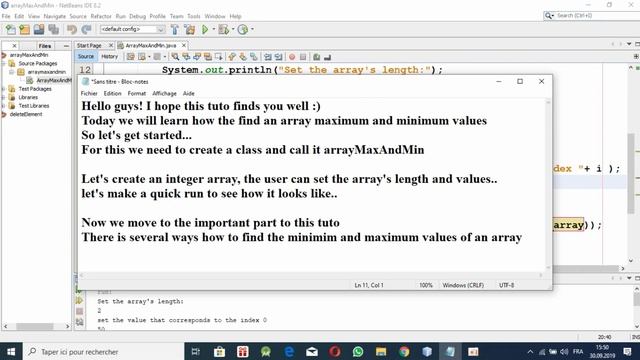
Task: Run the project with the green play button
Action: (205, 29)
